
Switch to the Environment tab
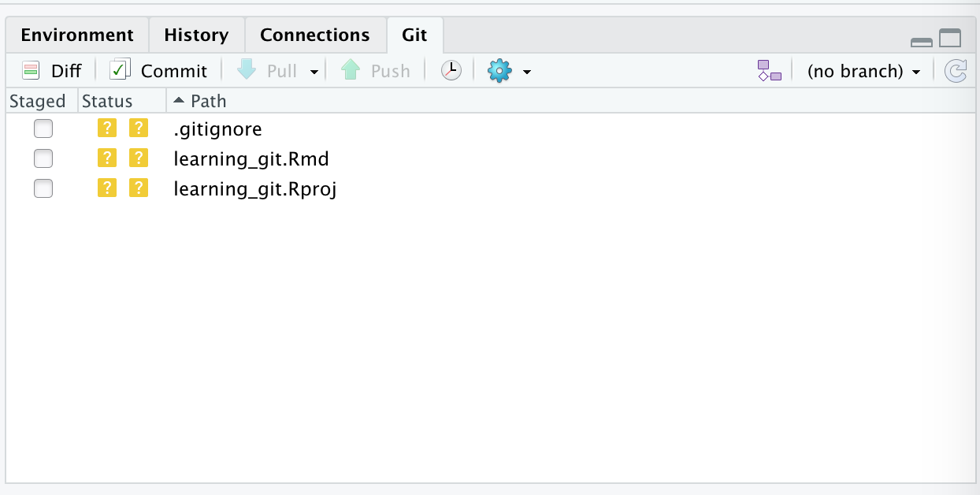coord(77,35)
